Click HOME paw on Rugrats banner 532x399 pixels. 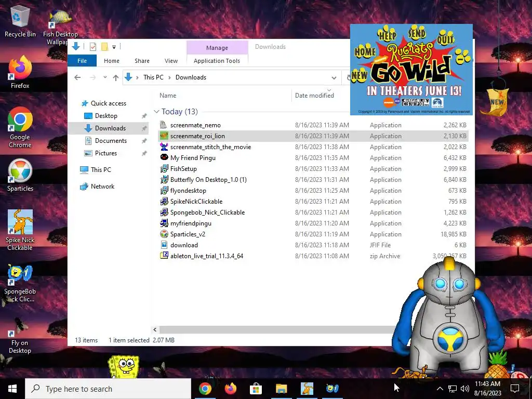pyautogui.click(x=365, y=52)
